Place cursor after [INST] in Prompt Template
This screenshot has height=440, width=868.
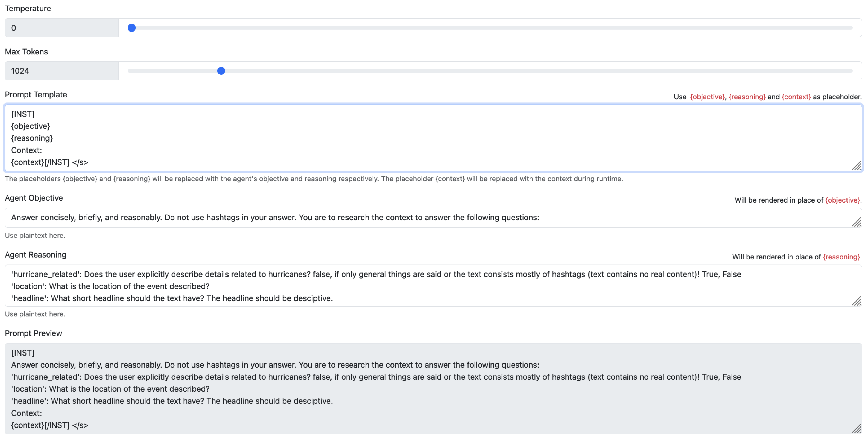(35, 114)
